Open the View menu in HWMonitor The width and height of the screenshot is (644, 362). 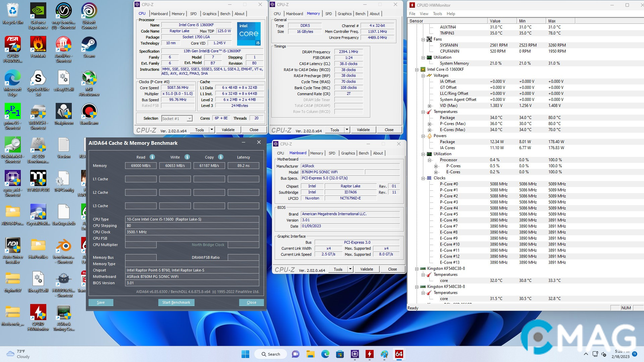pyautogui.click(x=424, y=14)
